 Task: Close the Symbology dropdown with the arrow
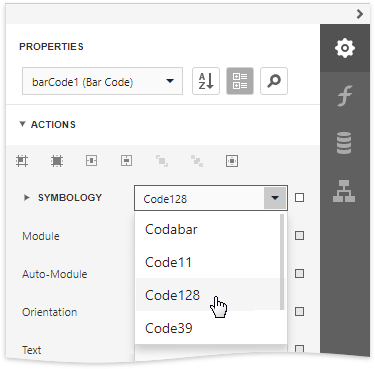click(x=275, y=198)
